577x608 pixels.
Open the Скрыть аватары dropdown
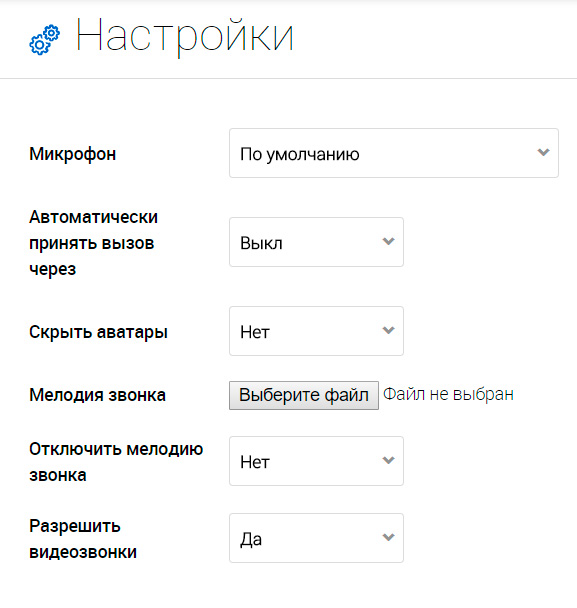click(x=316, y=331)
